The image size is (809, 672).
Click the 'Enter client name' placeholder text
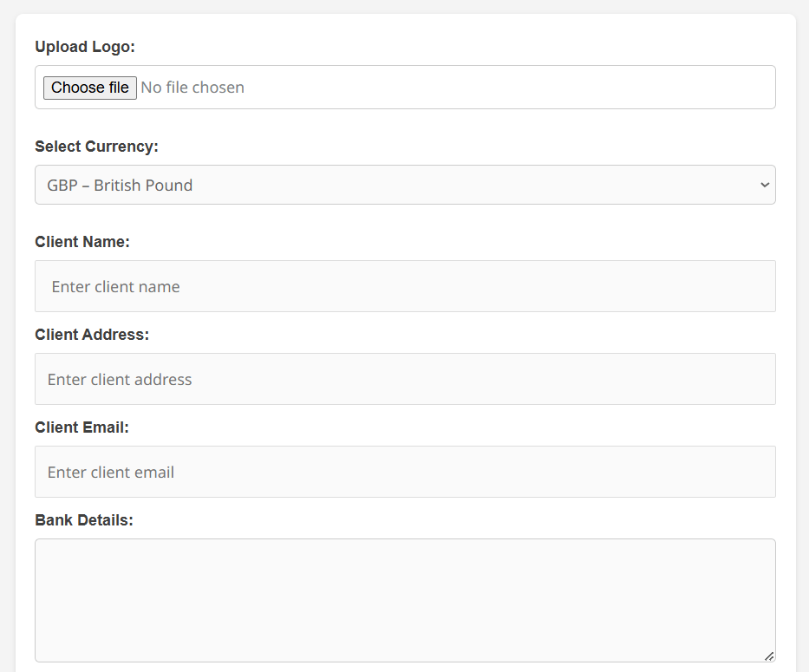(x=115, y=286)
